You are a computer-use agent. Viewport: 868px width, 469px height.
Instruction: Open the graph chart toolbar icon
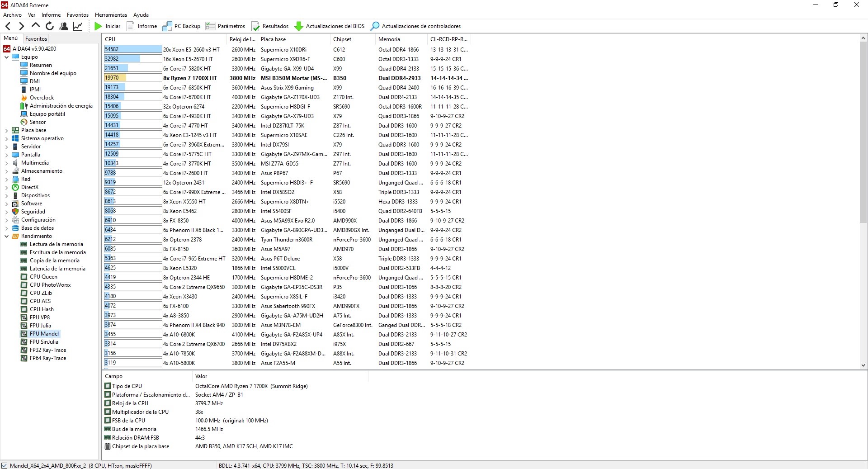[x=78, y=26]
